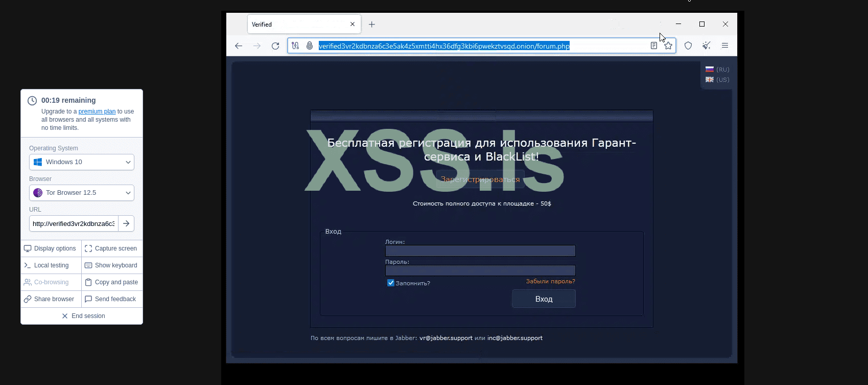Go back to the previous page in Tor Browser
868x385 pixels.
(x=239, y=46)
